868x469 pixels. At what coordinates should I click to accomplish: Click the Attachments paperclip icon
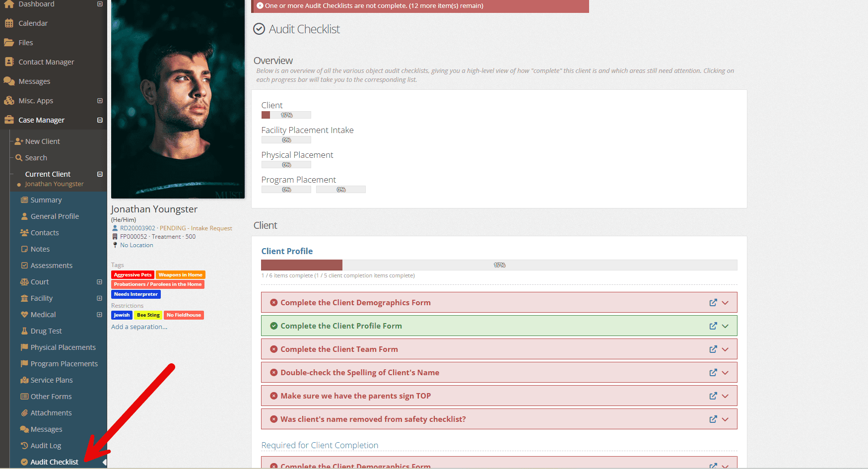click(x=24, y=413)
